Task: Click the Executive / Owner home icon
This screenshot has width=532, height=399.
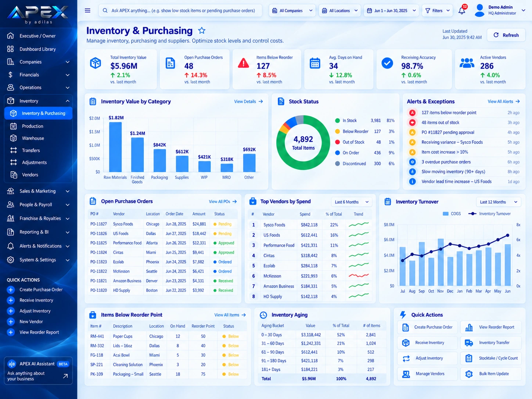Action: (11, 36)
